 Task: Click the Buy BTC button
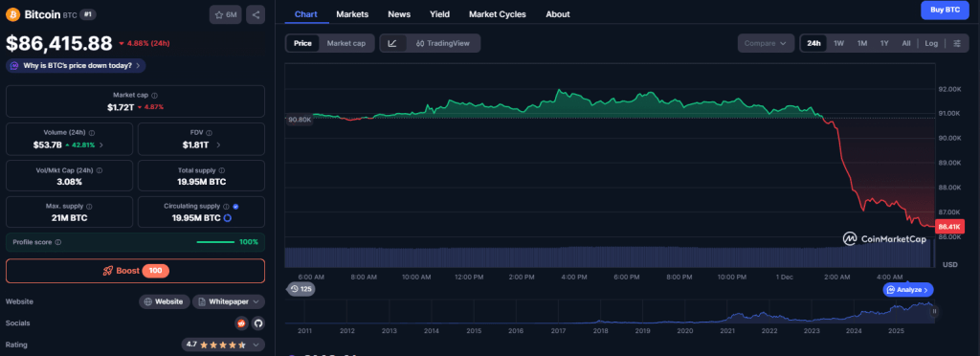click(945, 10)
